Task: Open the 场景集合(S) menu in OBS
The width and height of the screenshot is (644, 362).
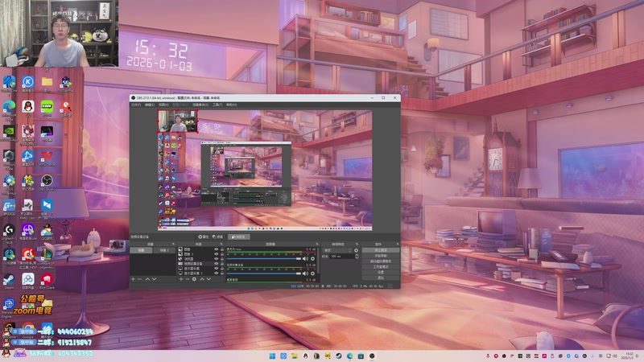Action: 200,105
